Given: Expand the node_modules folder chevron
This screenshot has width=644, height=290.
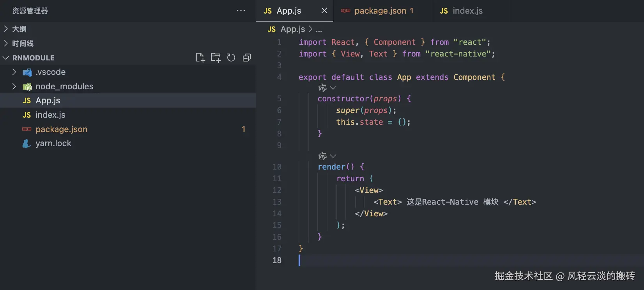Looking at the screenshot, I should coord(14,87).
